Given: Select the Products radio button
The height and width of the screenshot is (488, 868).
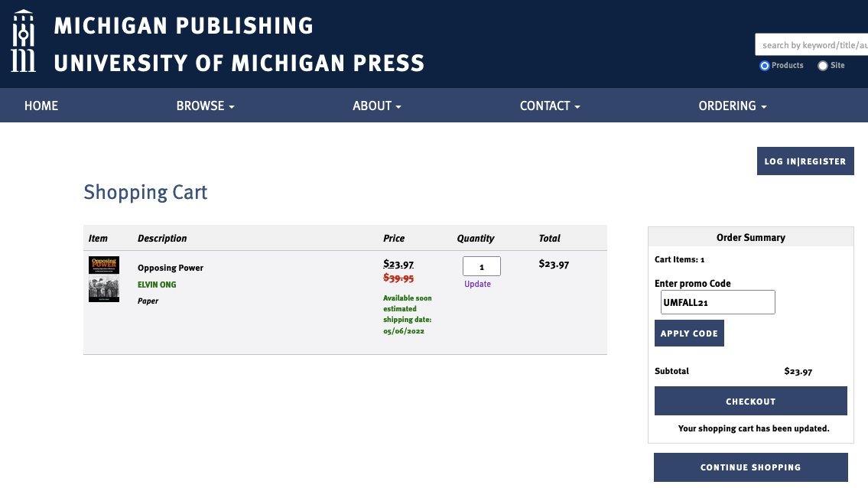Looking at the screenshot, I should tap(765, 65).
